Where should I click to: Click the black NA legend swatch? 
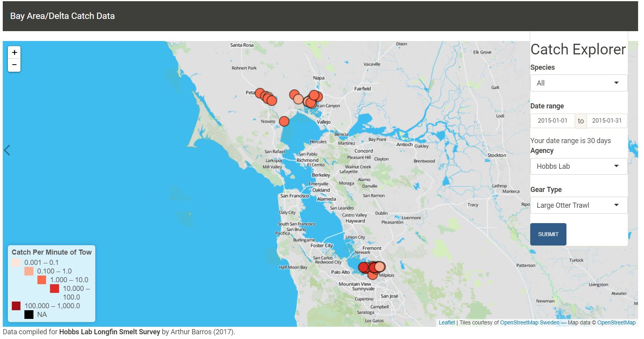click(x=29, y=315)
